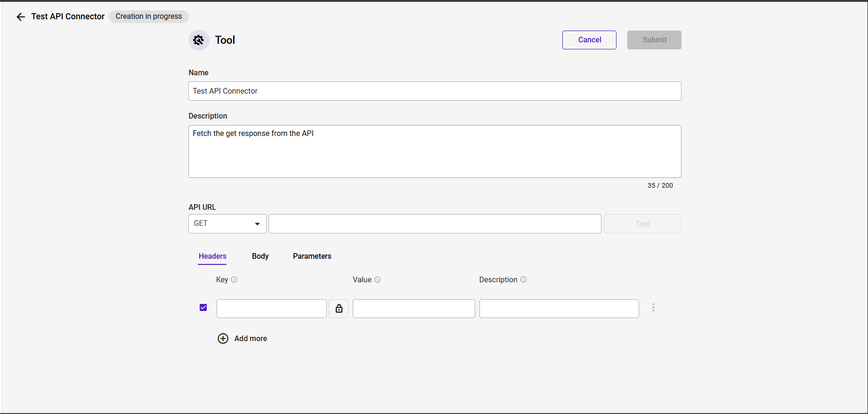Open the GET method dropdown

point(227,223)
